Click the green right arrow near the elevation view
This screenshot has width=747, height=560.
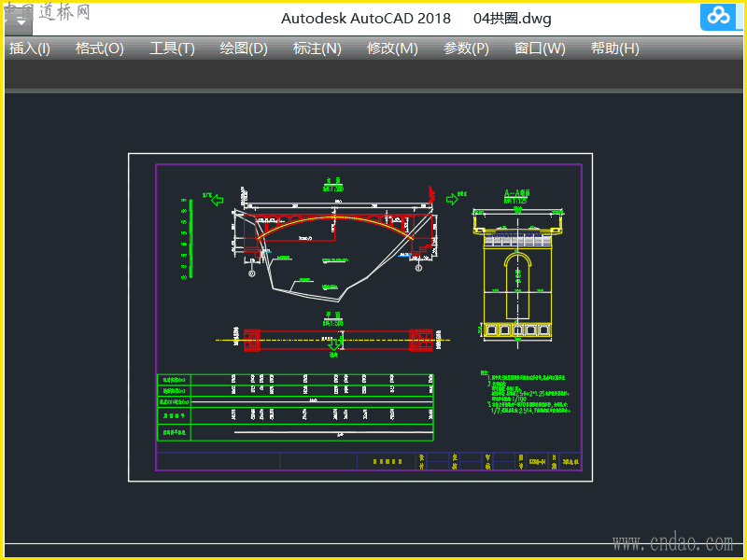coord(452,199)
